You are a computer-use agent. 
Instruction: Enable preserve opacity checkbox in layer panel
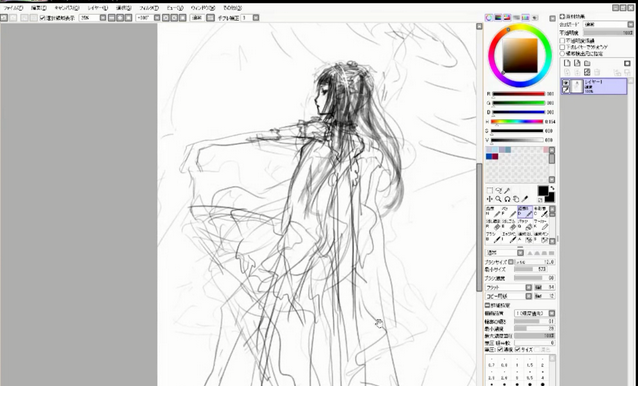point(564,39)
